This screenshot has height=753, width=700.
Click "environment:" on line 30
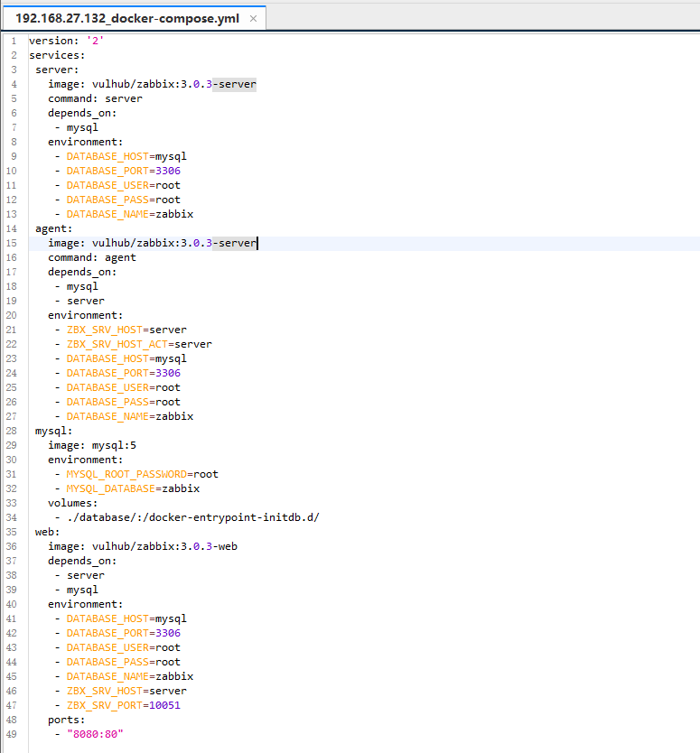(x=86, y=460)
